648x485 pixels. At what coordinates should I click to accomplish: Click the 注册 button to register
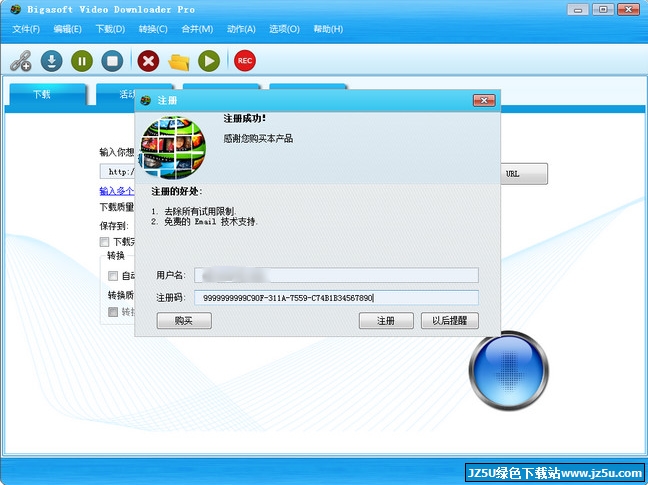(386, 321)
